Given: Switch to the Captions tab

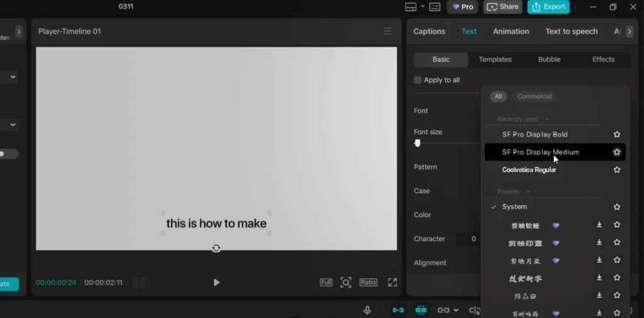Looking at the screenshot, I should click(429, 31).
